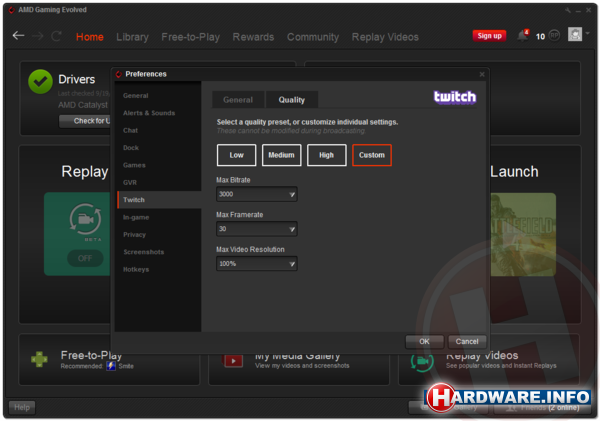Click the green Free-to-Play plus icon

pos(39,359)
